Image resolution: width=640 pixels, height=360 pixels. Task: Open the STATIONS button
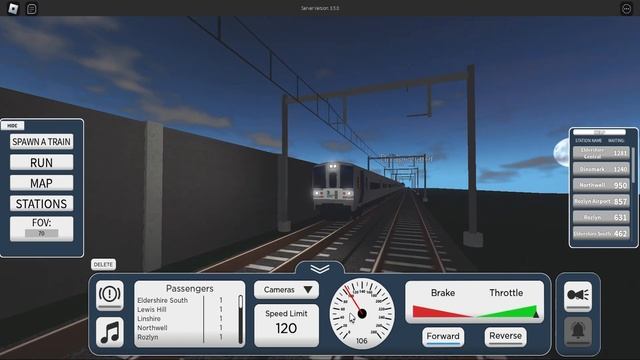[41, 204]
